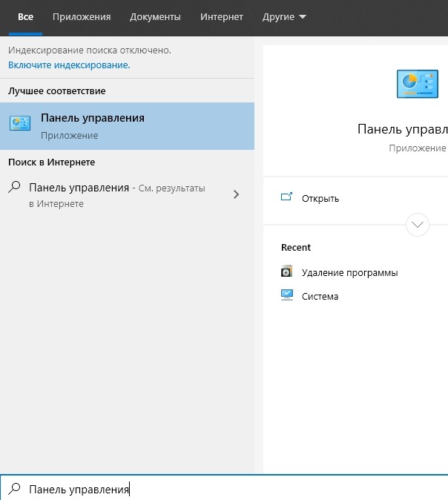The image size is (448, 500).
Task: Click the Control Panel icon in best match
Action: (20, 123)
